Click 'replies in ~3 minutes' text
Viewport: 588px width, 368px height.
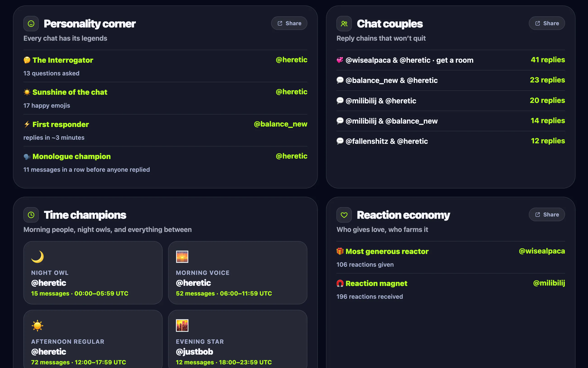tap(54, 137)
